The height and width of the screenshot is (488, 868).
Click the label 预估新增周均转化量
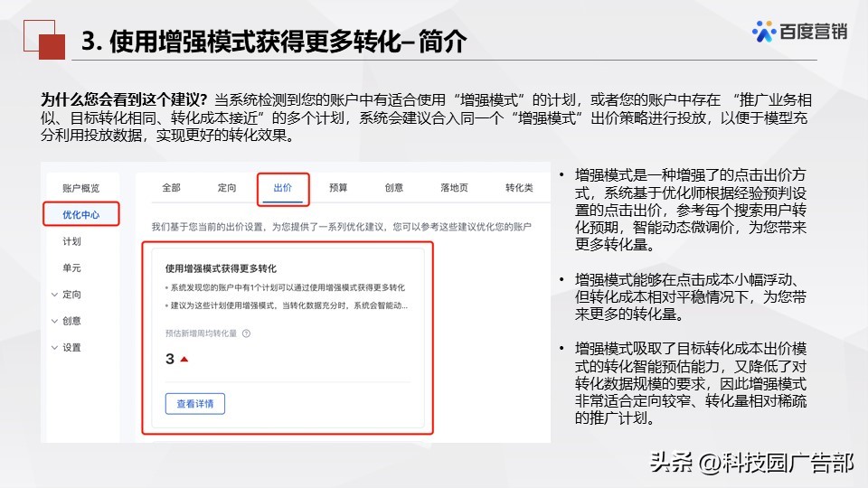click(x=201, y=333)
